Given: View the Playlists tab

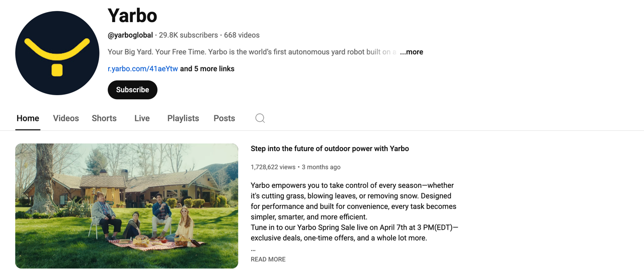Looking at the screenshot, I should pyautogui.click(x=183, y=118).
